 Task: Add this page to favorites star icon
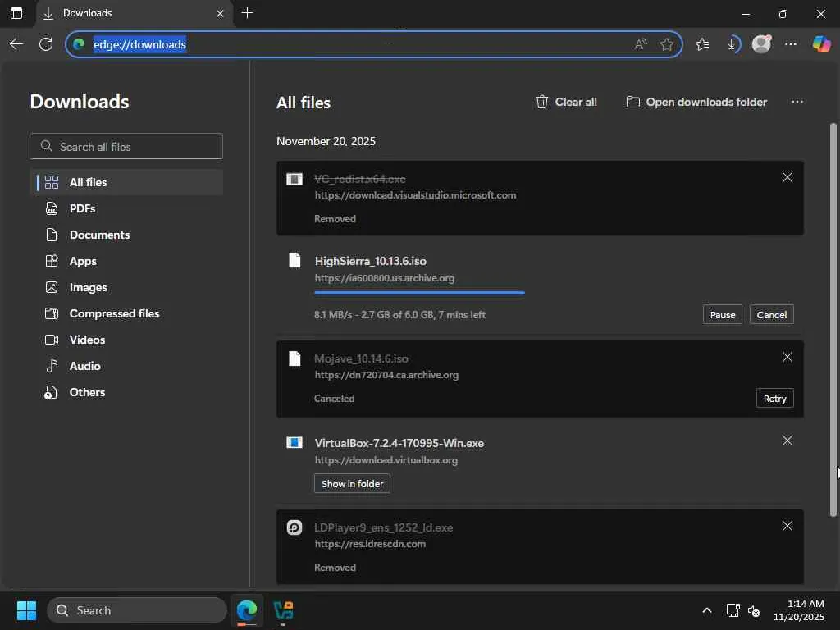pos(667,44)
